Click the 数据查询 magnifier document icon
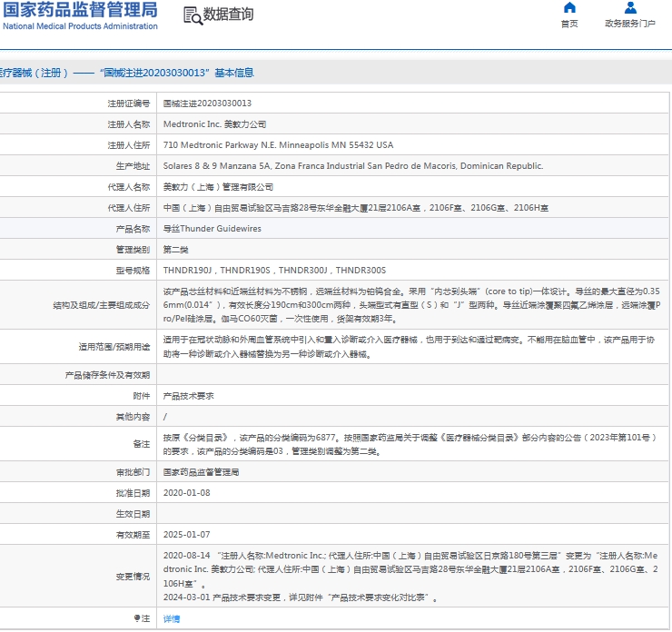The width and height of the screenshot is (672, 632). (193, 15)
